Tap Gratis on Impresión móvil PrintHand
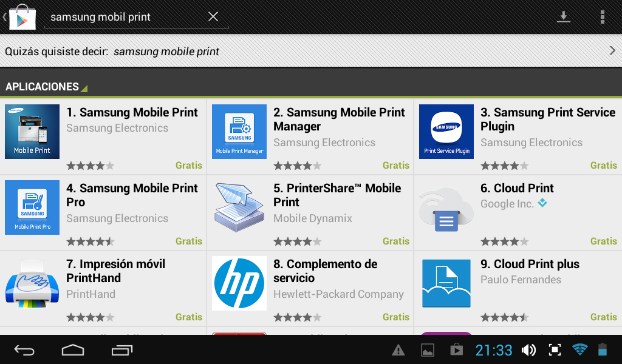Viewport: 622px width, 364px height. pos(189,317)
